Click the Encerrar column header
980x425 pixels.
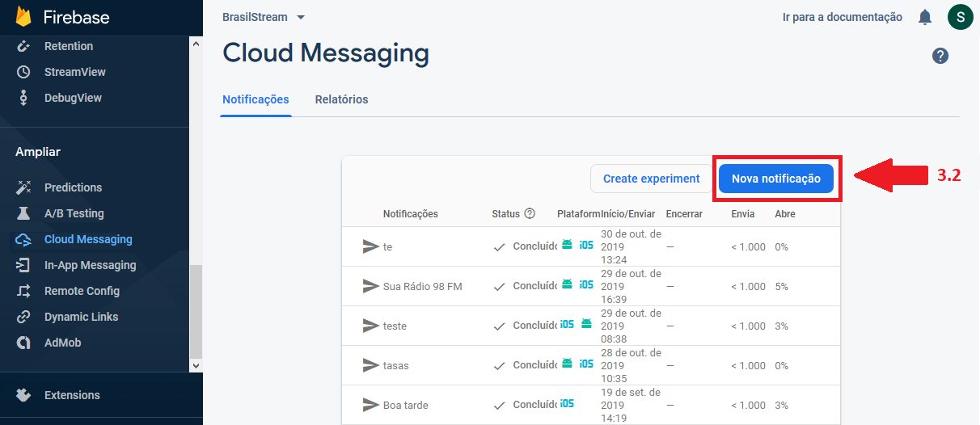coord(684,214)
